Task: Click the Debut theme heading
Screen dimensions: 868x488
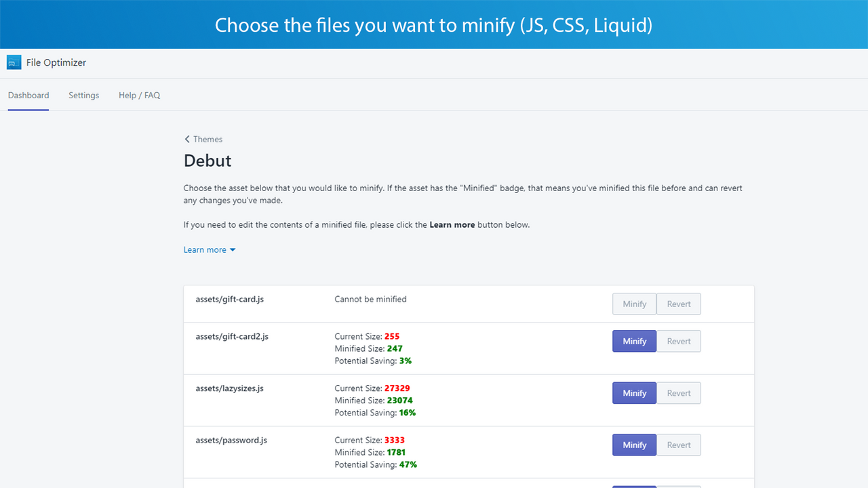Action: click(207, 161)
